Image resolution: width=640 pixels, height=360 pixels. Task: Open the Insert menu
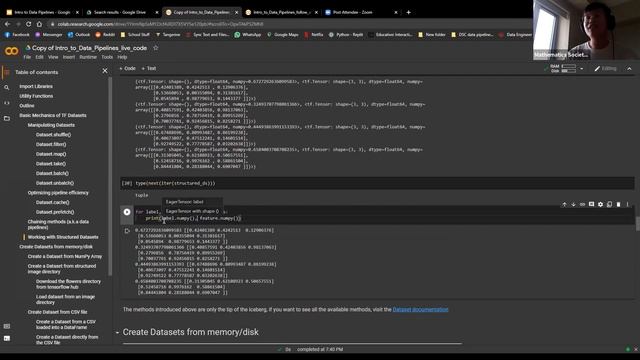(69, 57)
